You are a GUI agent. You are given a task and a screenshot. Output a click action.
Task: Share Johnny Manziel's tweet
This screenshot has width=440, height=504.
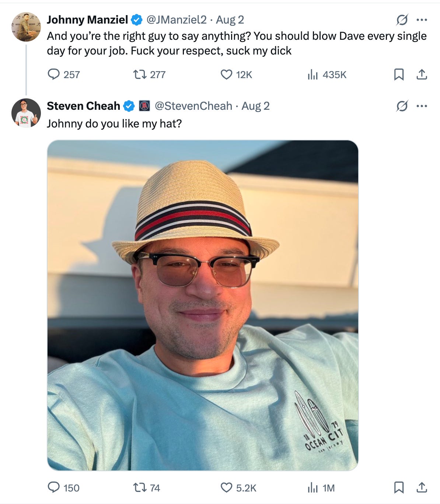(x=422, y=75)
